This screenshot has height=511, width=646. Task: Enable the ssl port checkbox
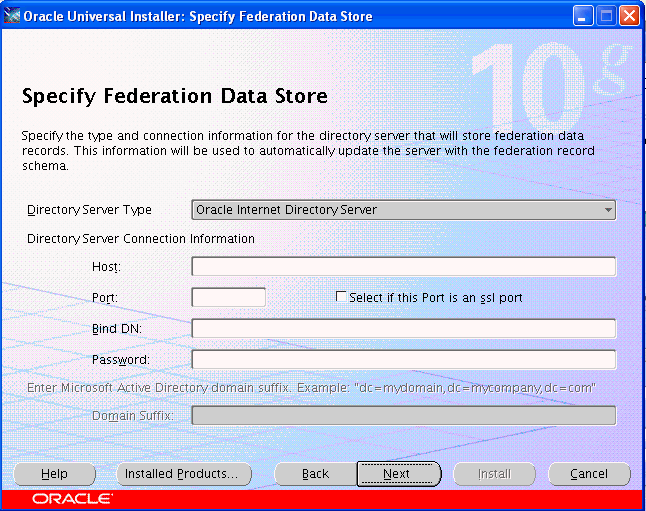pos(341,296)
